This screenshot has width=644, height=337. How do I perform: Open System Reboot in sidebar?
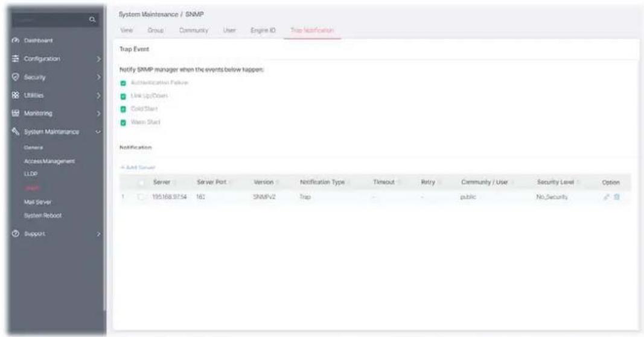click(x=43, y=215)
